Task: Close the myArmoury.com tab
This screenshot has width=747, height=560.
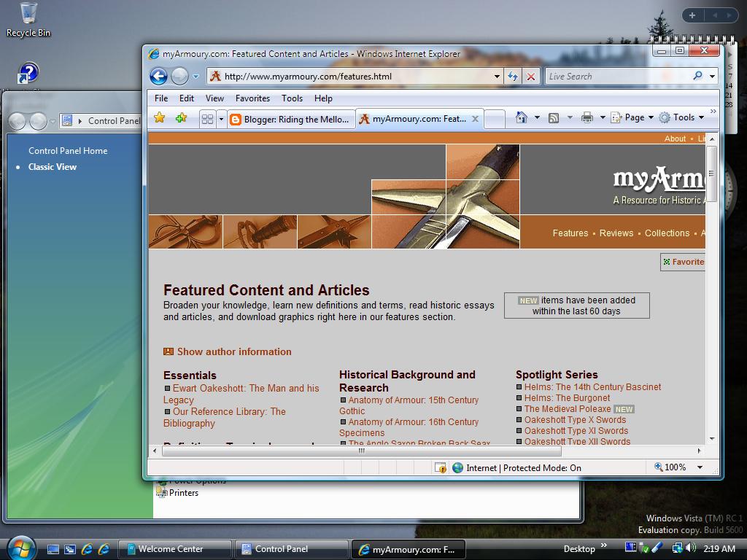Action: [475, 119]
